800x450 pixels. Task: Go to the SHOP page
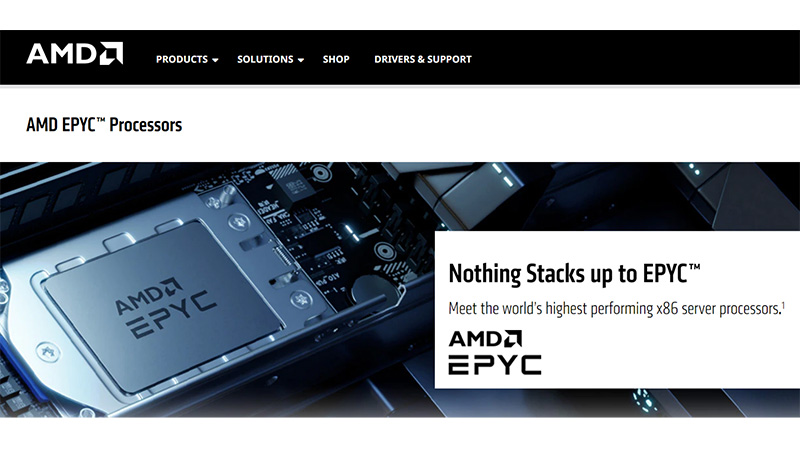click(336, 59)
